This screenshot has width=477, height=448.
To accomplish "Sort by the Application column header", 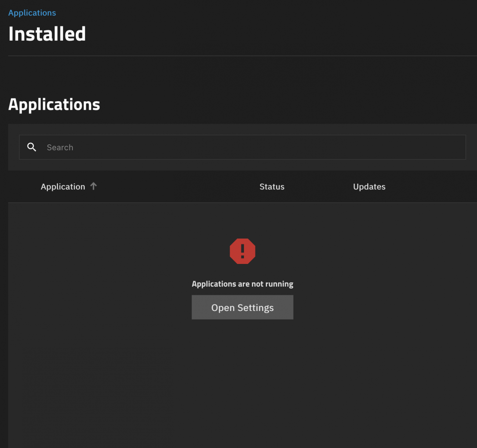I will coord(63,187).
